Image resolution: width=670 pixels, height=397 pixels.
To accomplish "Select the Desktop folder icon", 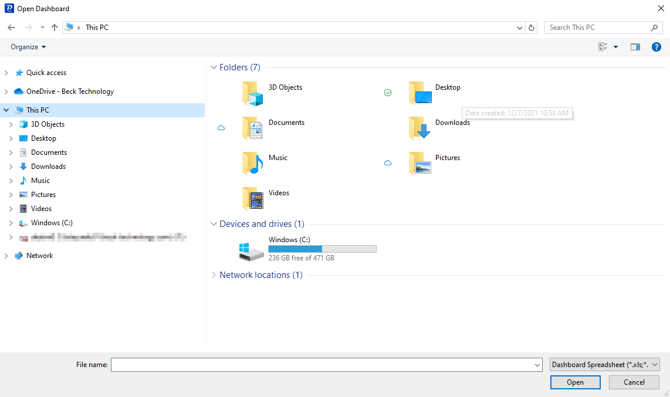I will pos(420,93).
